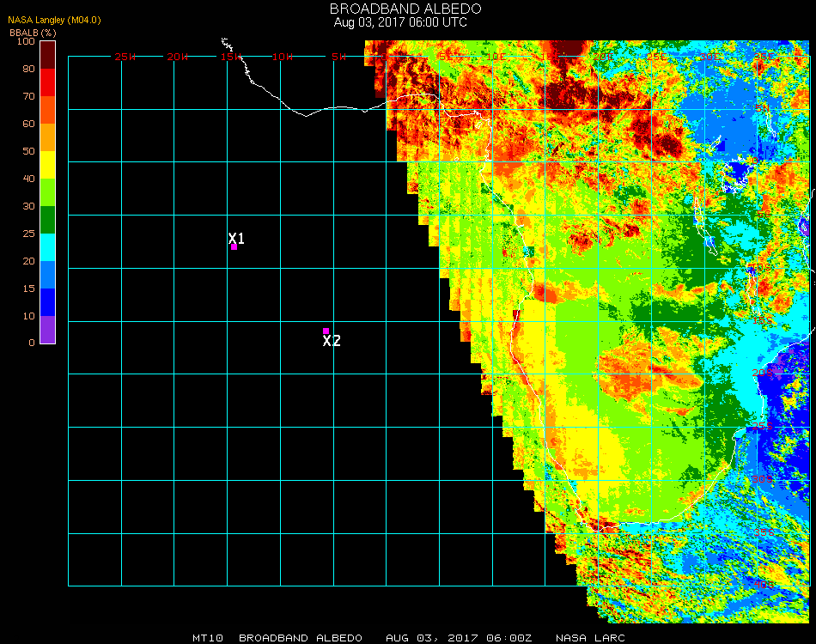Click the 5W longitude label
The height and width of the screenshot is (644, 816).
[338, 57]
